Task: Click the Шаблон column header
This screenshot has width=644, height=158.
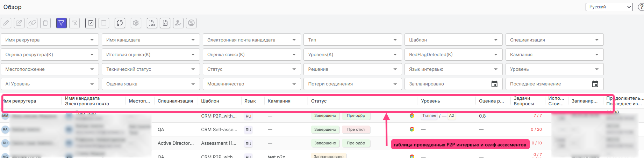Action: coord(210,101)
